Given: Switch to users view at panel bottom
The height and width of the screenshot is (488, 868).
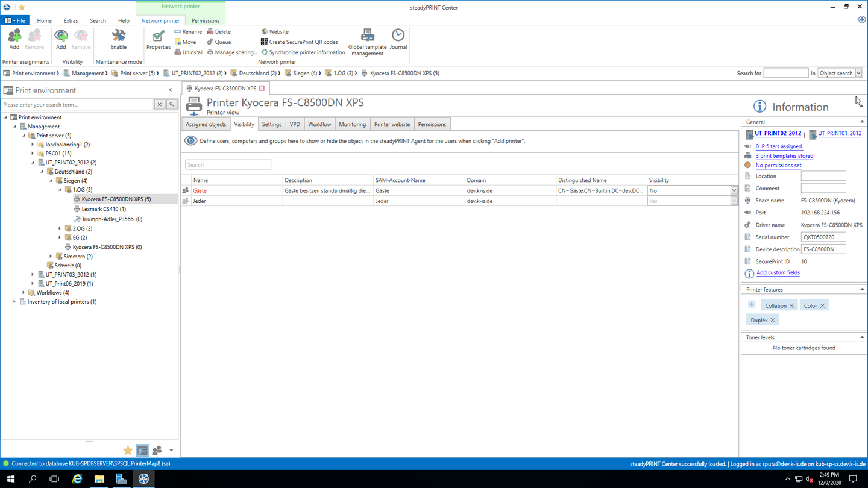Looking at the screenshot, I should [x=157, y=450].
